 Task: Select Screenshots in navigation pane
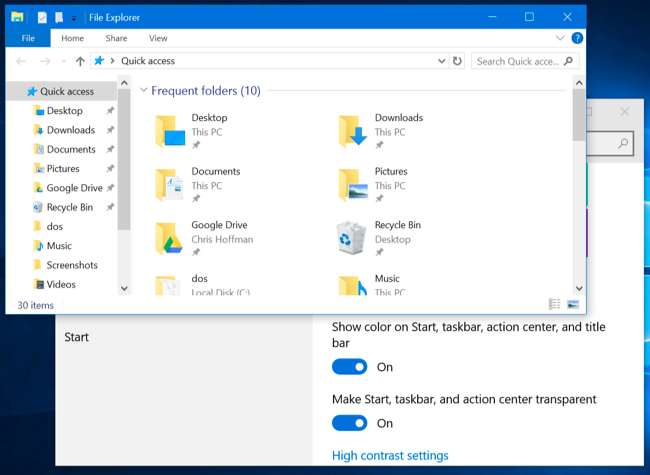point(72,265)
